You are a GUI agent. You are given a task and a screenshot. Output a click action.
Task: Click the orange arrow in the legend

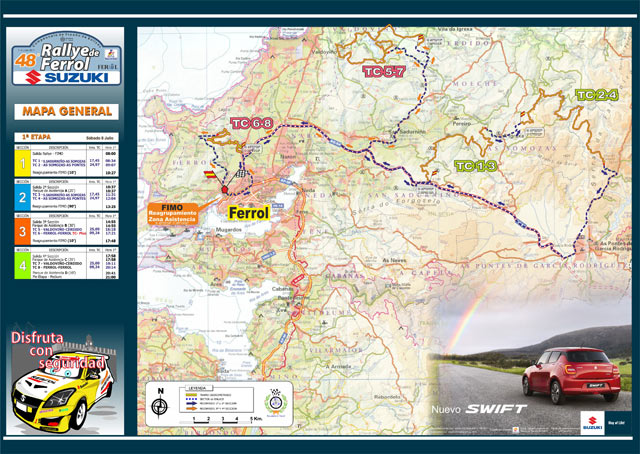pos(192,408)
